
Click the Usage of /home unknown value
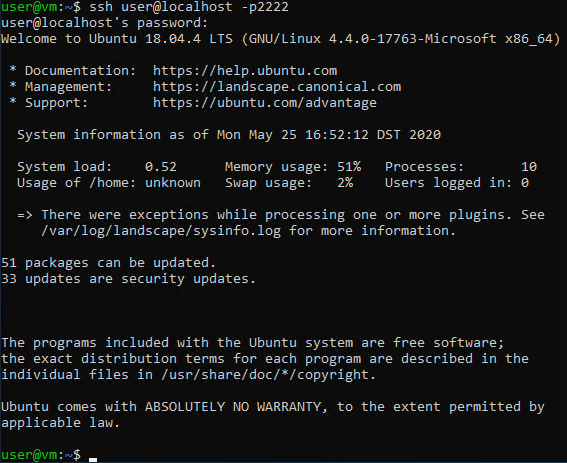[173, 183]
